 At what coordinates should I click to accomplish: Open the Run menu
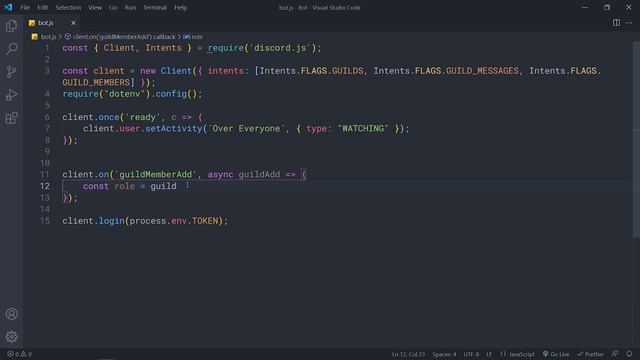[130, 7]
